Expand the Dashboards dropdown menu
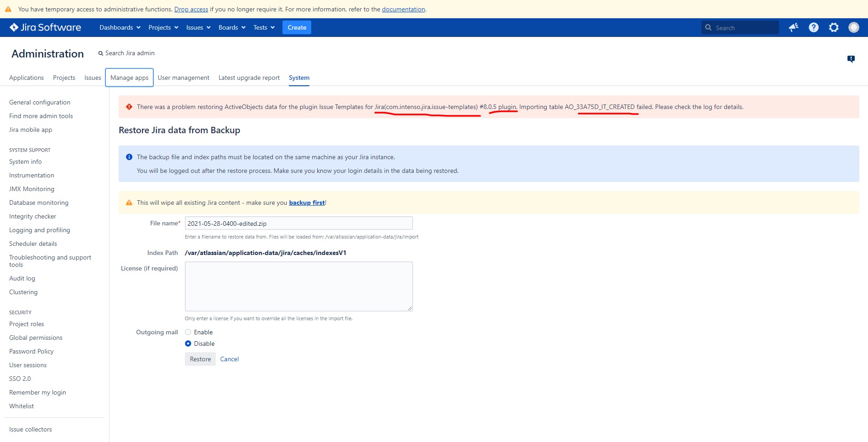 coord(120,27)
